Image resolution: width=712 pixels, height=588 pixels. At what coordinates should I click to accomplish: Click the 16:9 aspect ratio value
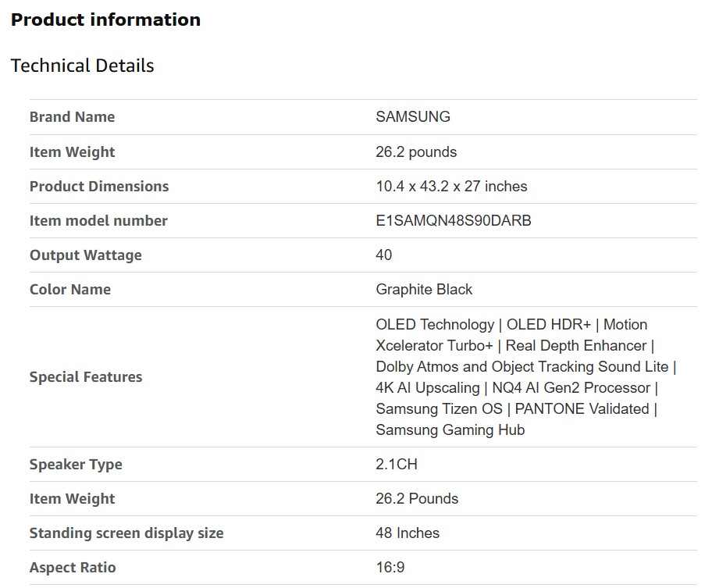(390, 568)
